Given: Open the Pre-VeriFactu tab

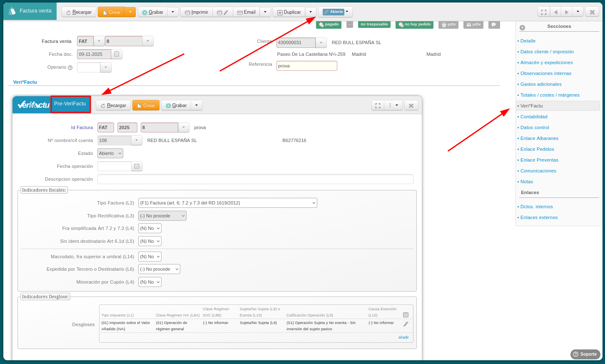Looking at the screenshot, I should pos(70,104).
